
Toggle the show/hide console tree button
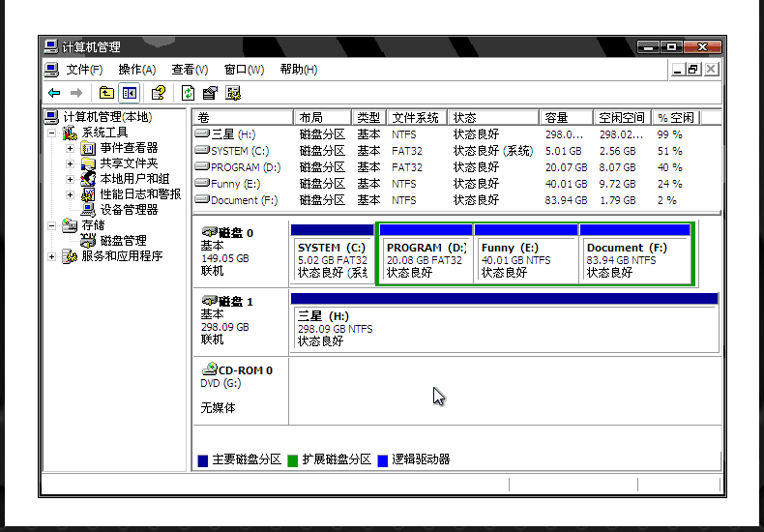(x=129, y=93)
